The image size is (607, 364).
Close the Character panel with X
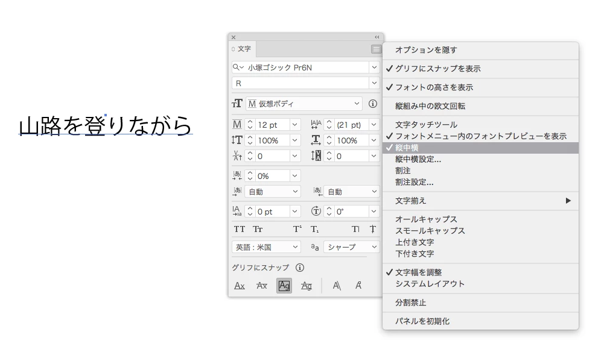[x=234, y=37]
